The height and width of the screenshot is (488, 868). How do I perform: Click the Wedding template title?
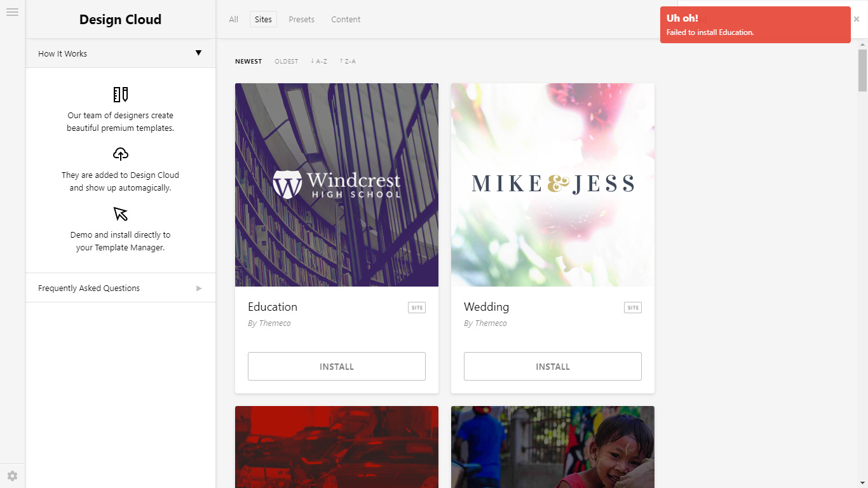[x=487, y=307]
